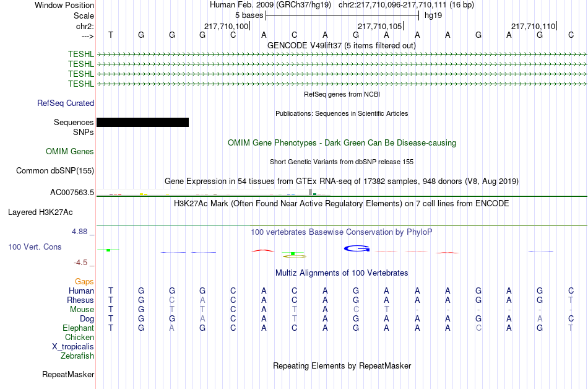The image size is (588, 389).
Task: Click the -4.5 lower scale value
Action: [x=80, y=262]
